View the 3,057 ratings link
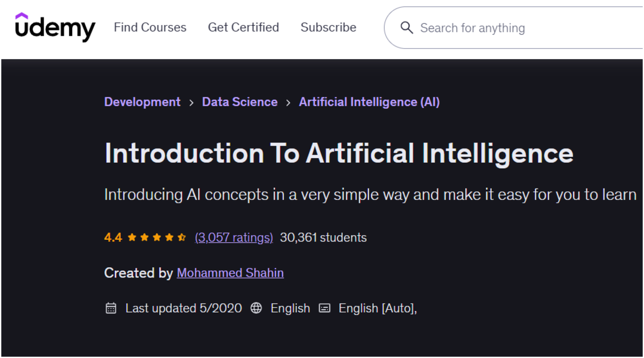 (x=234, y=237)
